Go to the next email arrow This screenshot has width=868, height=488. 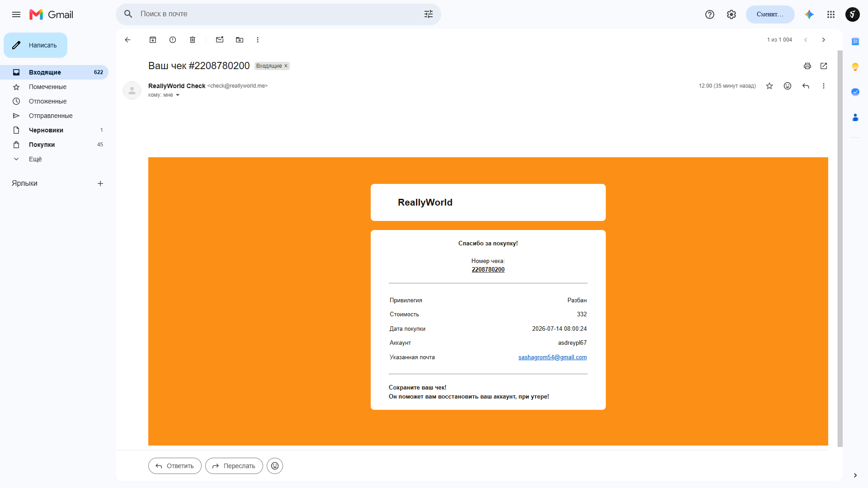(x=824, y=40)
